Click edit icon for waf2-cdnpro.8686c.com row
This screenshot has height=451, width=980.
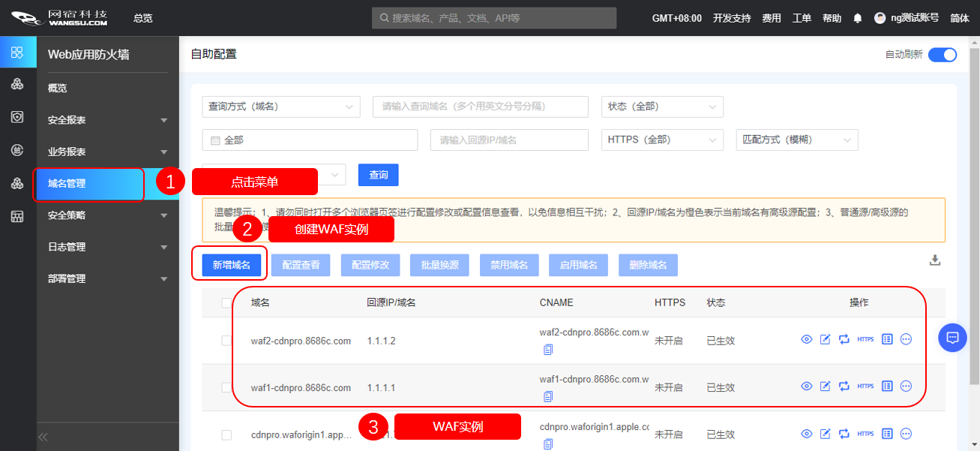[x=825, y=339]
